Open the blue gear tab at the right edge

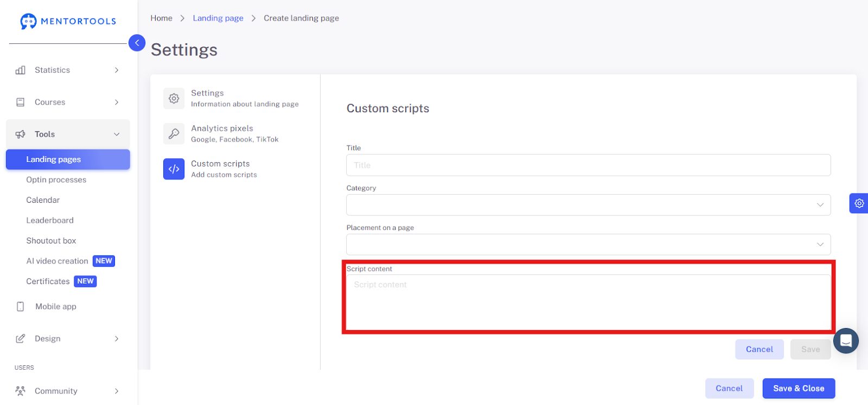coord(859,203)
